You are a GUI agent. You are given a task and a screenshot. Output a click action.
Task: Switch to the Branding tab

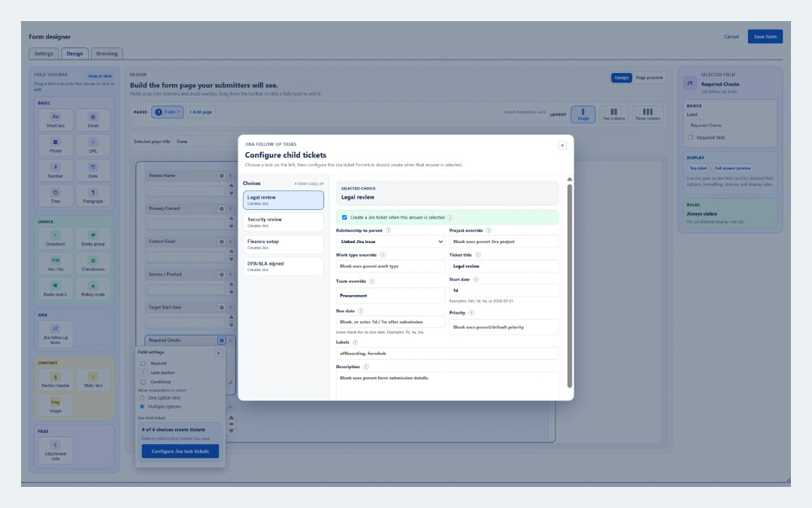pyautogui.click(x=107, y=54)
